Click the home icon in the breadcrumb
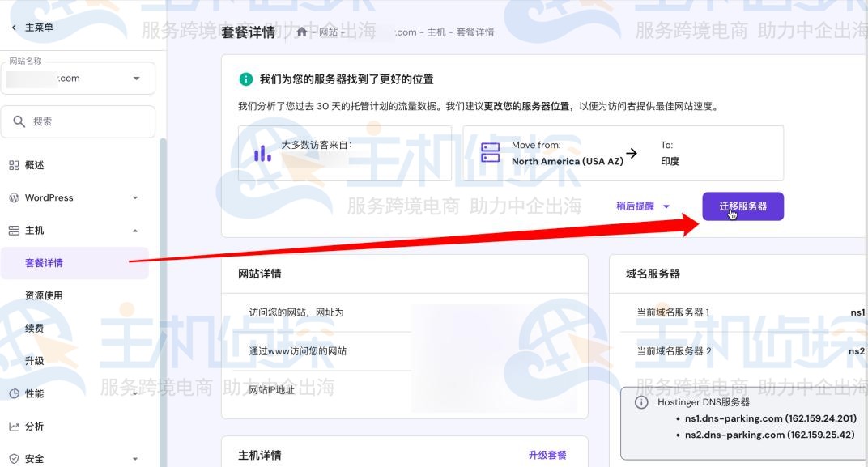The image size is (868, 467). [300, 32]
